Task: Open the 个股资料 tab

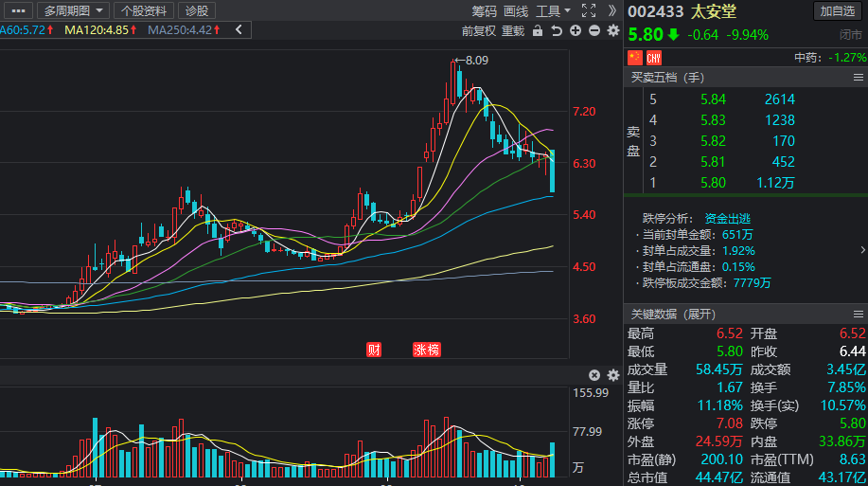Action: click(x=144, y=10)
